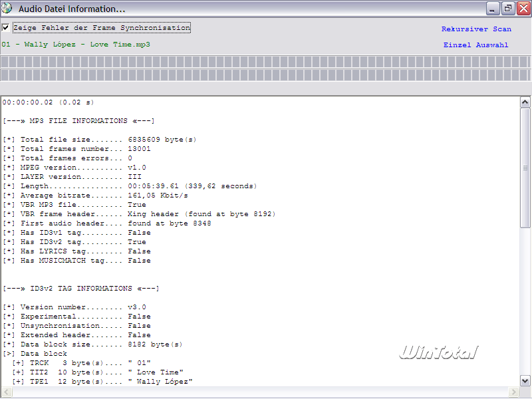The width and height of the screenshot is (532, 399).
Task: Click the upper segmented progress bar
Action: [266, 62]
